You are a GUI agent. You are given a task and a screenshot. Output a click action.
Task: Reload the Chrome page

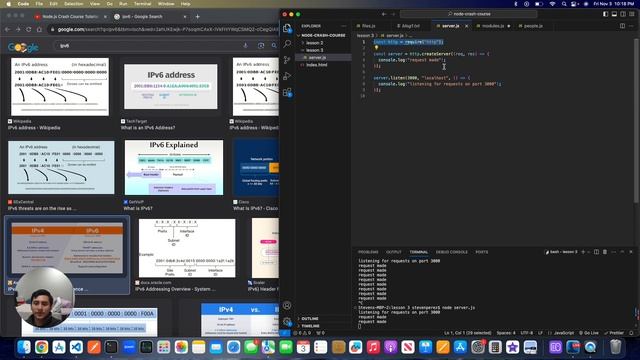pos(29,29)
